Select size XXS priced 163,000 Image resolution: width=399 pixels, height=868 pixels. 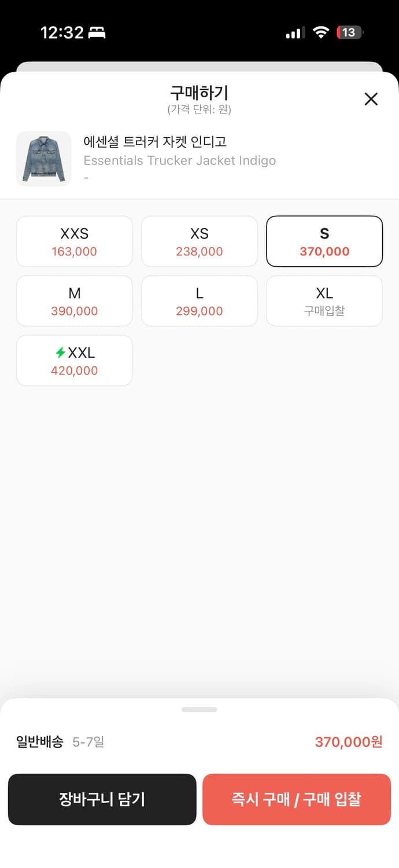pyautogui.click(x=75, y=241)
